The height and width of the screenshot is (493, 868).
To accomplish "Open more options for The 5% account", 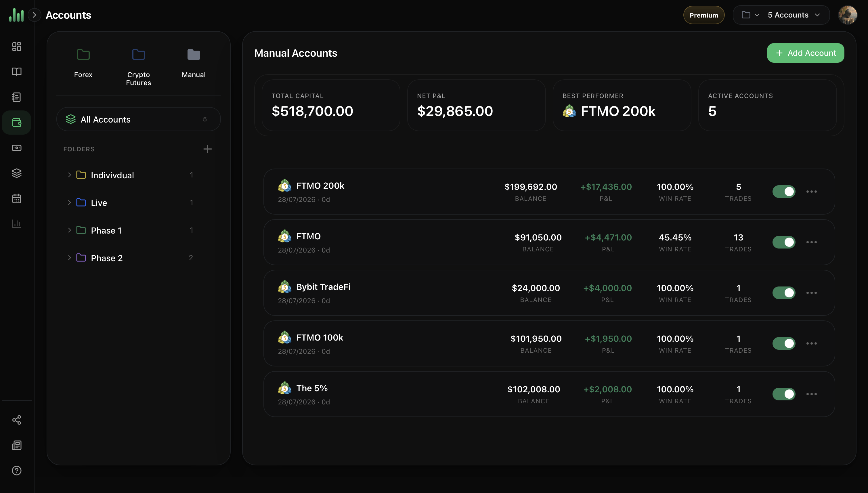I will pyautogui.click(x=811, y=394).
